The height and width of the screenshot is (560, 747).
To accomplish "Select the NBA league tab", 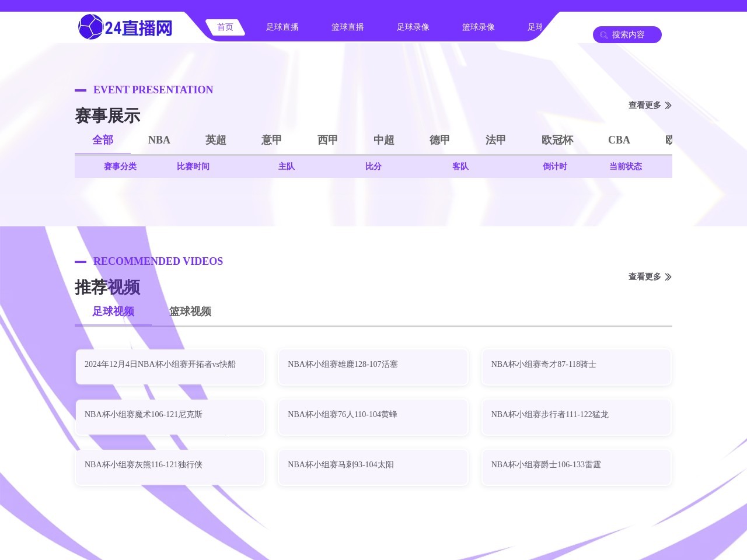I will coord(159,140).
